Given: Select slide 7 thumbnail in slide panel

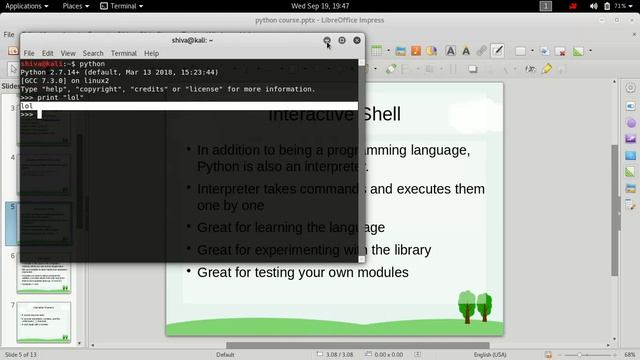Looking at the screenshot, I should (44, 322).
